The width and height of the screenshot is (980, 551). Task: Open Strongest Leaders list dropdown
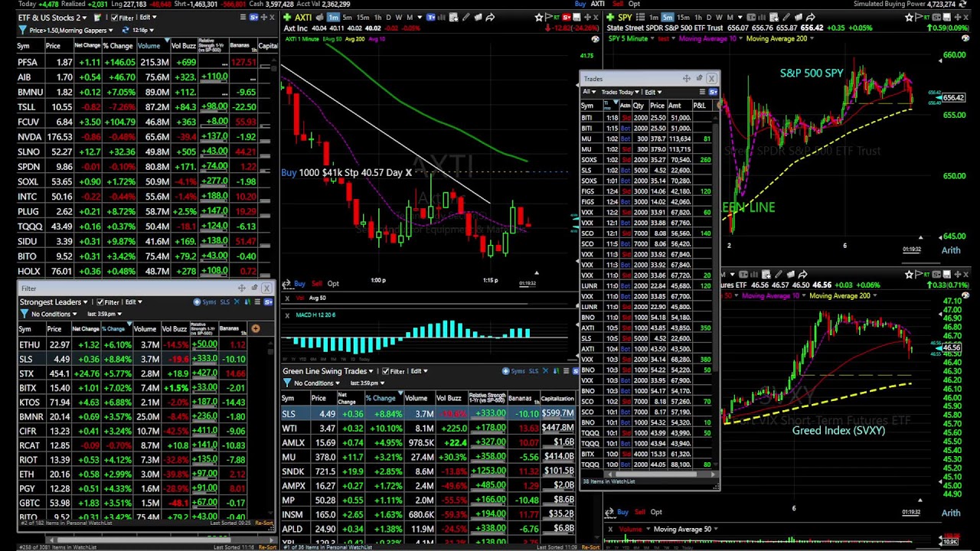coord(85,302)
